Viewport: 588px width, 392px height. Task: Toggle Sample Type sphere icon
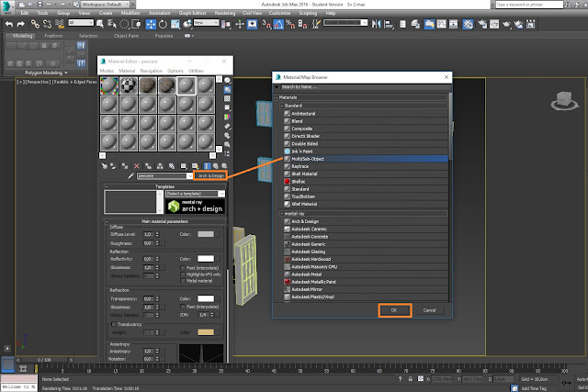227,81
